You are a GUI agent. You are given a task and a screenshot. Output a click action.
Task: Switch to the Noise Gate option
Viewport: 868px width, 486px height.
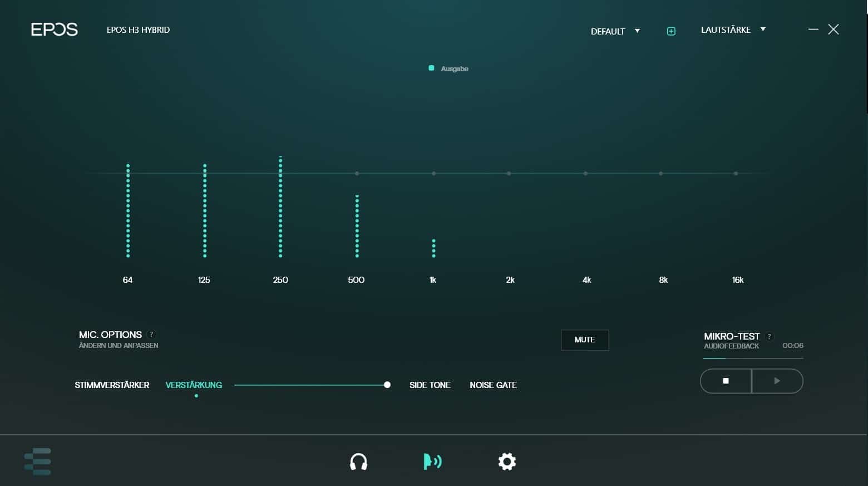(493, 385)
